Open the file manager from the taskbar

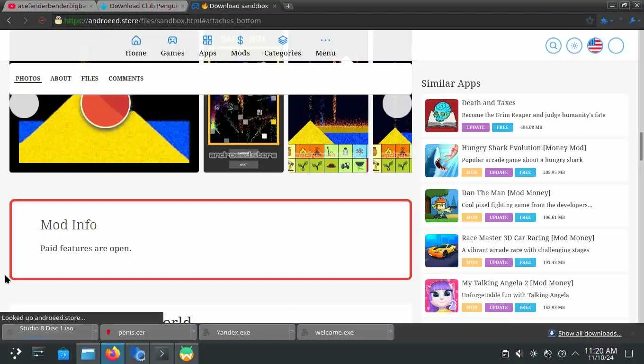click(x=88, y=354)
